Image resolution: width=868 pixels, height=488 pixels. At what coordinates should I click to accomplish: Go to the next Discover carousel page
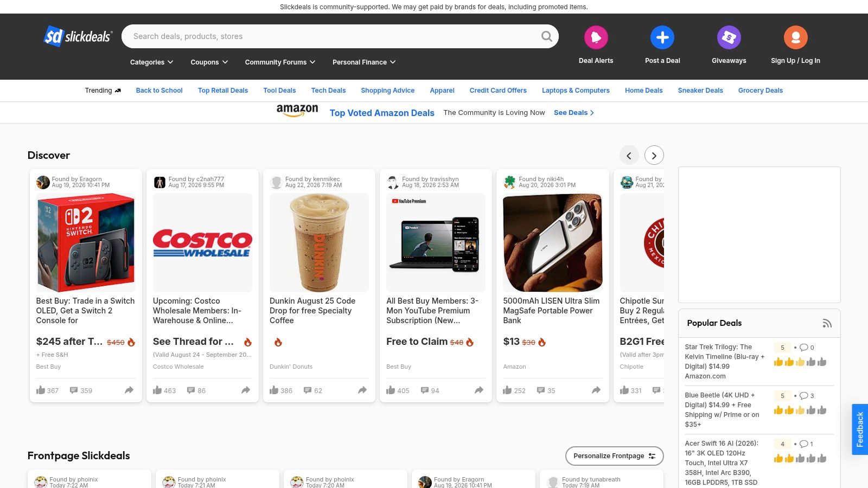pyautogui.click(x=654, y=156)
